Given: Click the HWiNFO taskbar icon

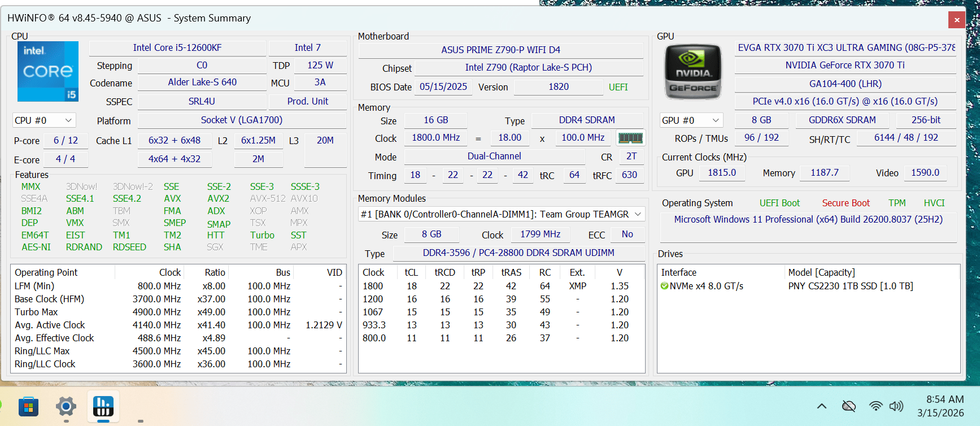Looking at the screenshot, I should [x=103, y=406].
